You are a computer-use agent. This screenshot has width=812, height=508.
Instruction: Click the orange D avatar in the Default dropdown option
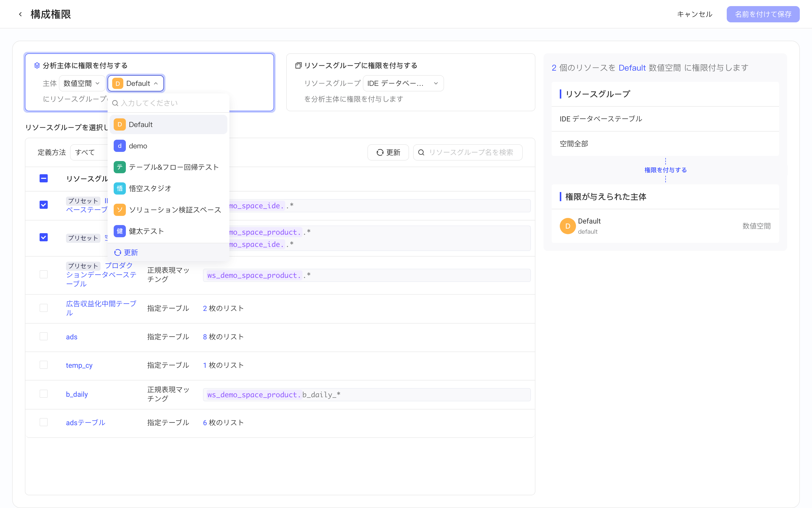(120, 125)
